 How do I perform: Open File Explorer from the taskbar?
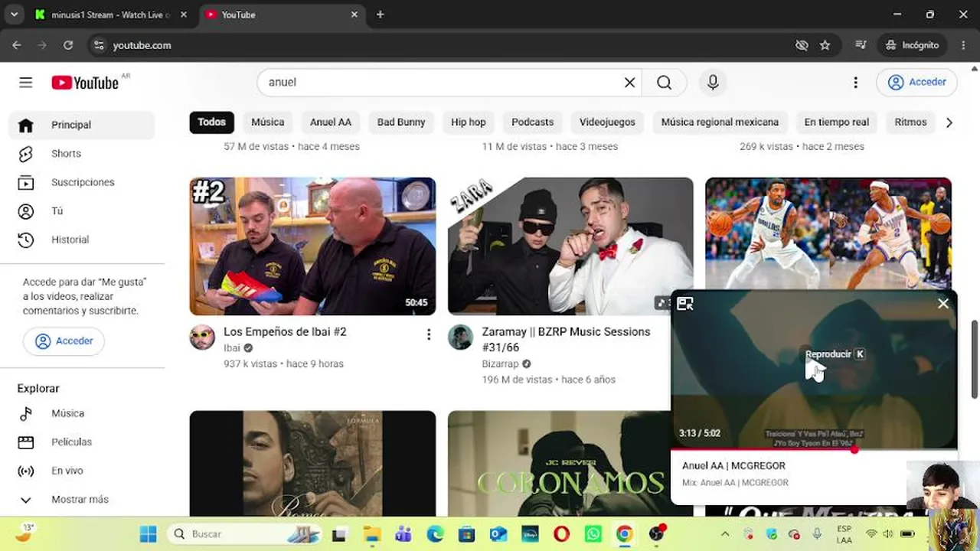371,534
